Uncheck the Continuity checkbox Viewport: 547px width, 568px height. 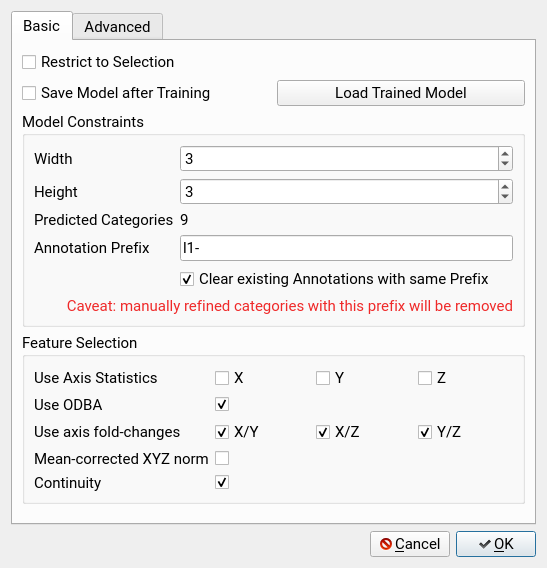(x=222, y=482)
